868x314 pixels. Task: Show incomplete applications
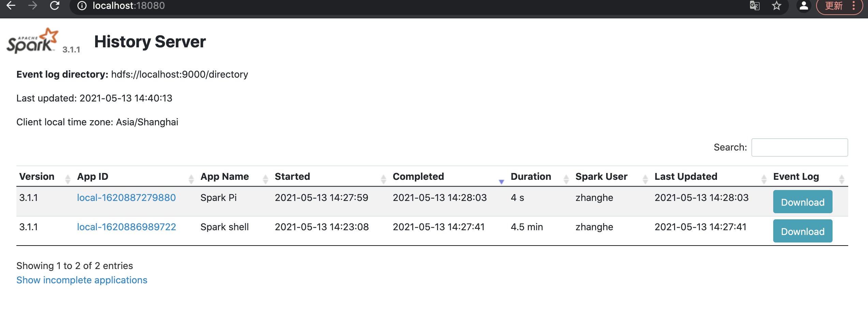[82, 280]
